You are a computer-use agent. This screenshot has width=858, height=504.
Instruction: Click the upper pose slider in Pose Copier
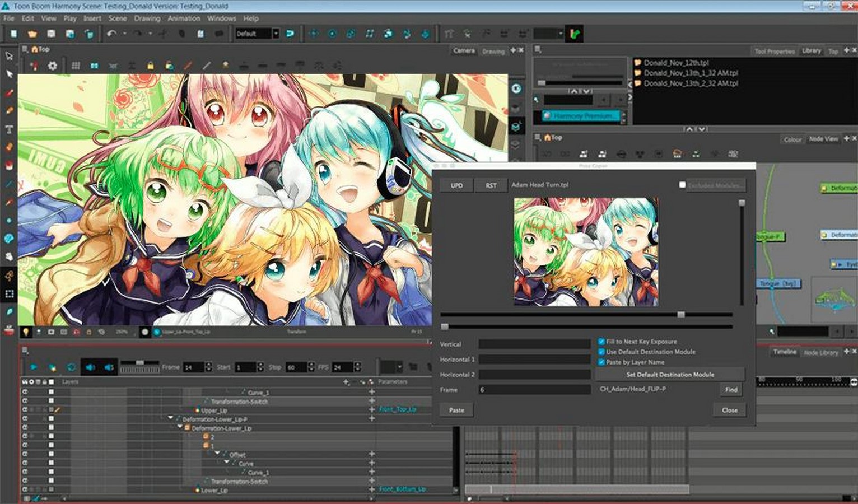586,315
